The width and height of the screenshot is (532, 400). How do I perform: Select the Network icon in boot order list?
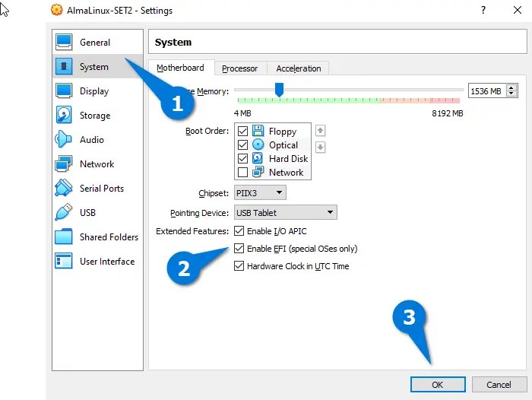[258, 172]
